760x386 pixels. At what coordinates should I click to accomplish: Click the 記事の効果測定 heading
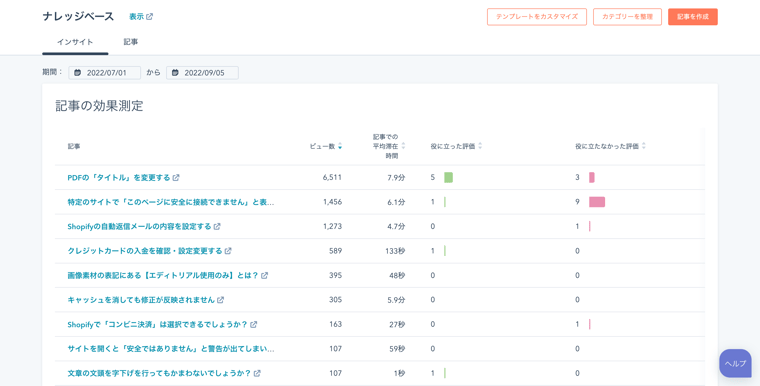tap(99, 106)
